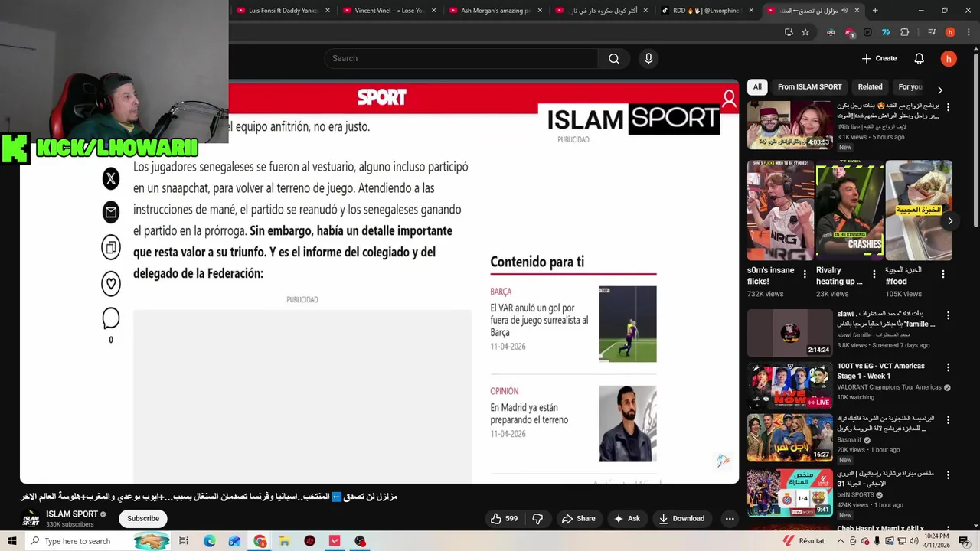980x551 pixels.
Task: Select the From ISLAM SPORT chip
Action: click(x=809, y=87)
